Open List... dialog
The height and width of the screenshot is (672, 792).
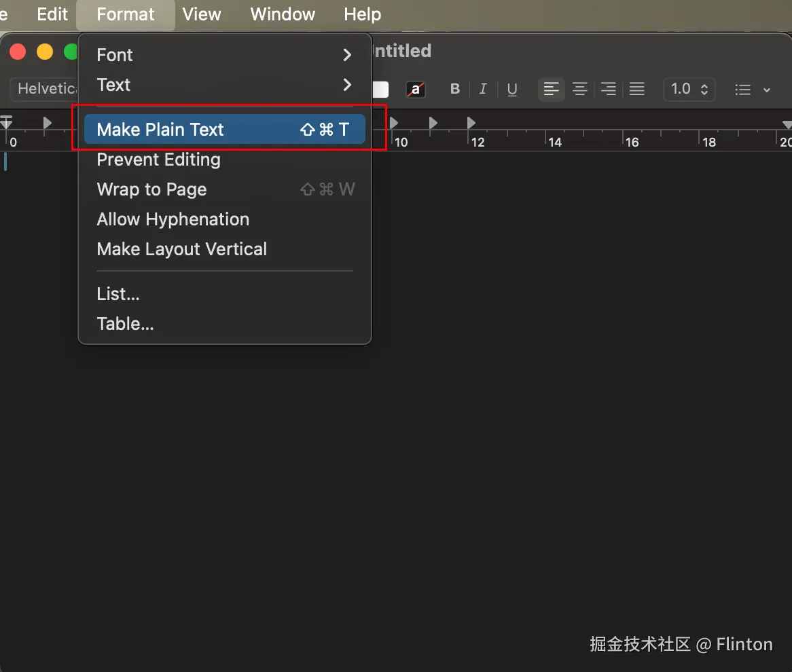224,294
